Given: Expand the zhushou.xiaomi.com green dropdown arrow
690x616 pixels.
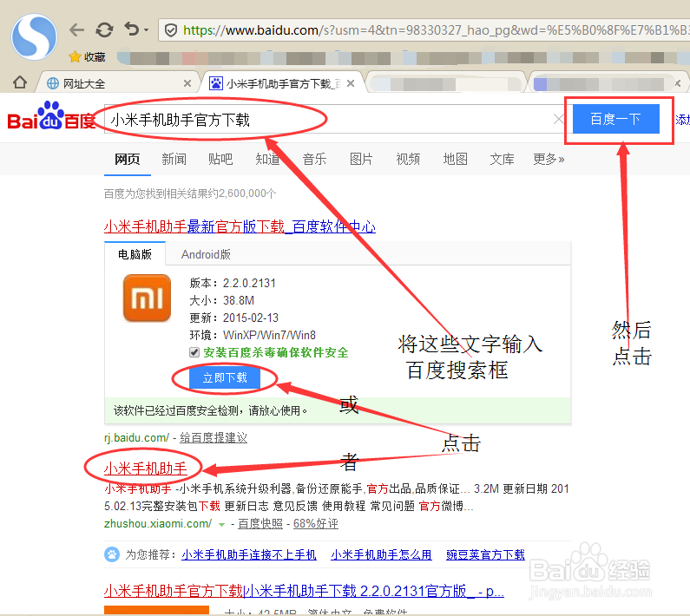Looking at the screenshot, I should (x=222, y=525).
